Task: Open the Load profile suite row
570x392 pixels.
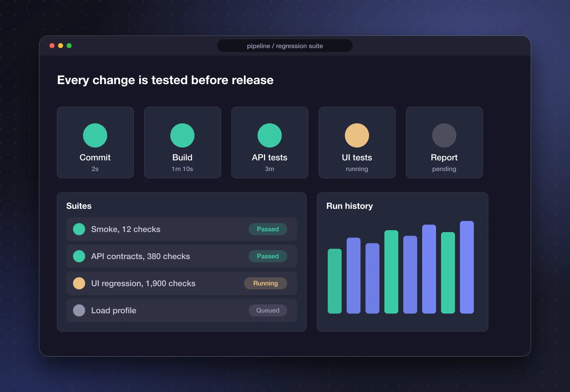Action: pos(182,310)
